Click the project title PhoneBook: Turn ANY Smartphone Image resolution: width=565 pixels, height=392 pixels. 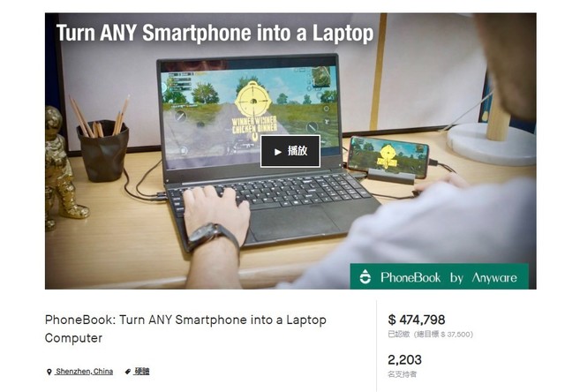pyautogui.click(x=185, y=328)
